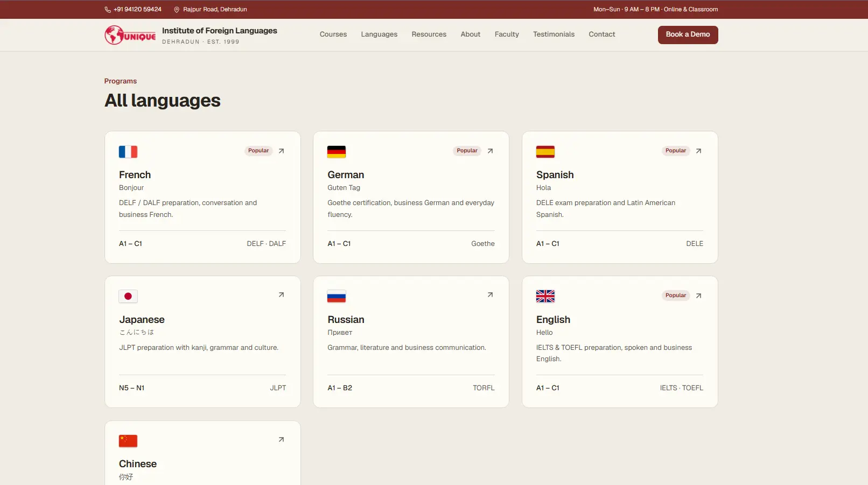Viewport: 868px width, 485px height.
Task: Click the N5 – N1 level text
Action: click(132, 388)
